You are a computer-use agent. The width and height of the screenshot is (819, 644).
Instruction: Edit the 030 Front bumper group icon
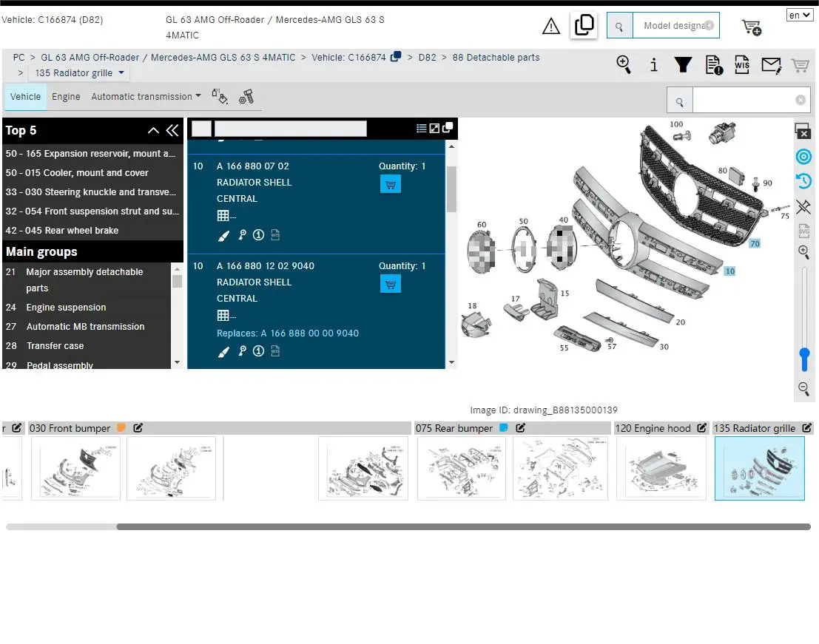(x=138, y=428)
